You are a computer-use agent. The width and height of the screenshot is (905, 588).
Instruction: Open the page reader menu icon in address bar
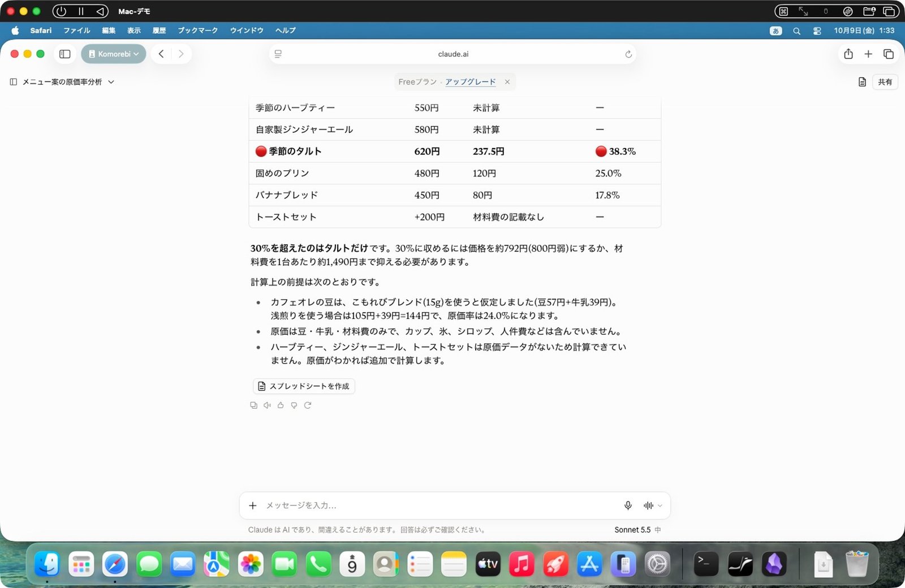pyautogui.click(x=278, y=54)
